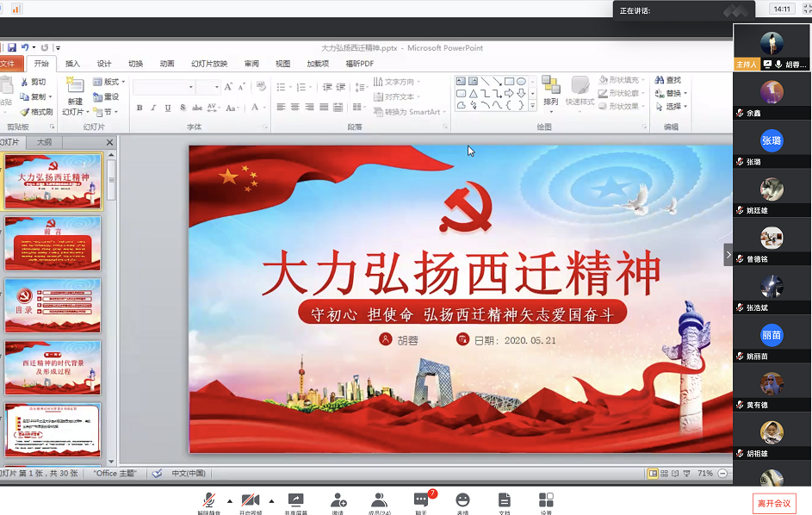
Task: Select the third slide thumbnail (目录)
Action: click(53, 305)
